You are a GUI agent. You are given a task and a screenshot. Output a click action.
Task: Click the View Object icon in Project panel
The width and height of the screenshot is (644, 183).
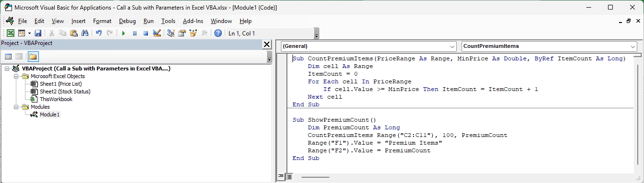(x=19, y=57)
